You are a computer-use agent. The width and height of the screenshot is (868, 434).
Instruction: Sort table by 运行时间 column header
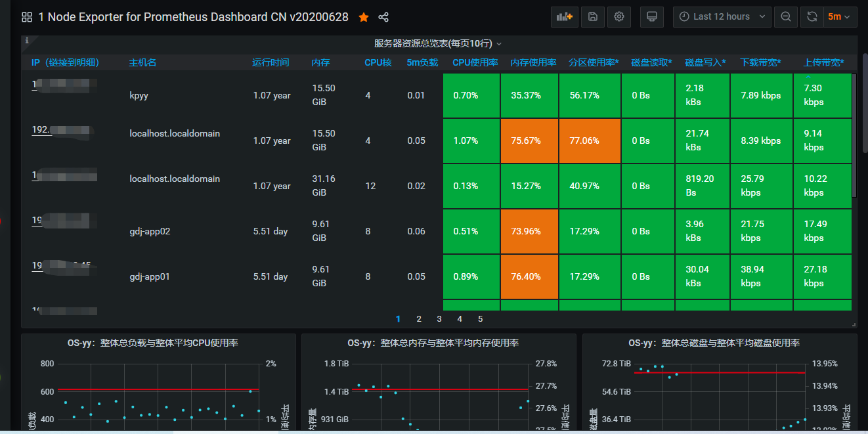tap(271, 62)
